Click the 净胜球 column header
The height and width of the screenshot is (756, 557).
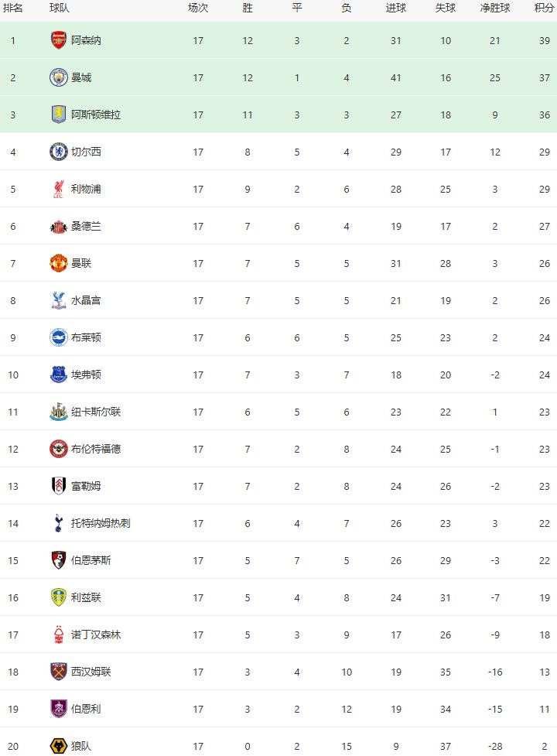click(495, 8)
